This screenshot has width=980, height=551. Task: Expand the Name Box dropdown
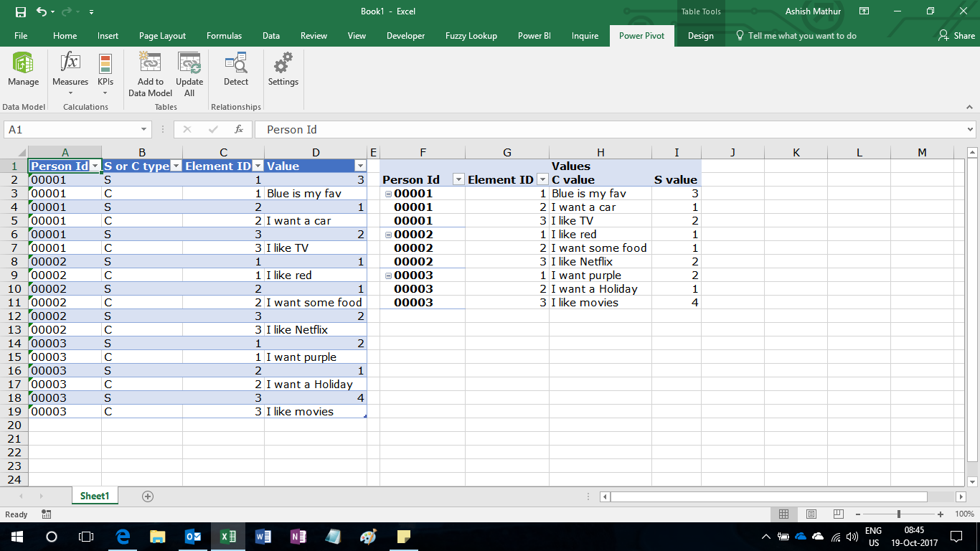[143, 130]
